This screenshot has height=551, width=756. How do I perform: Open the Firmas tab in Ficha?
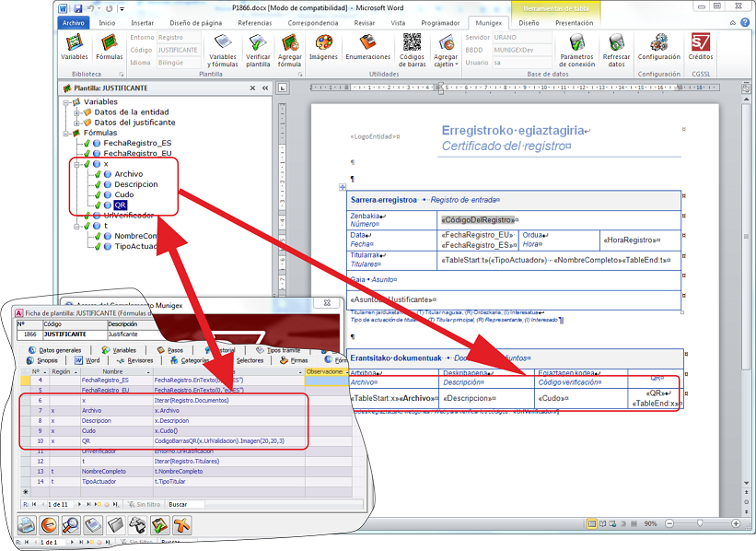pos(294,360)
